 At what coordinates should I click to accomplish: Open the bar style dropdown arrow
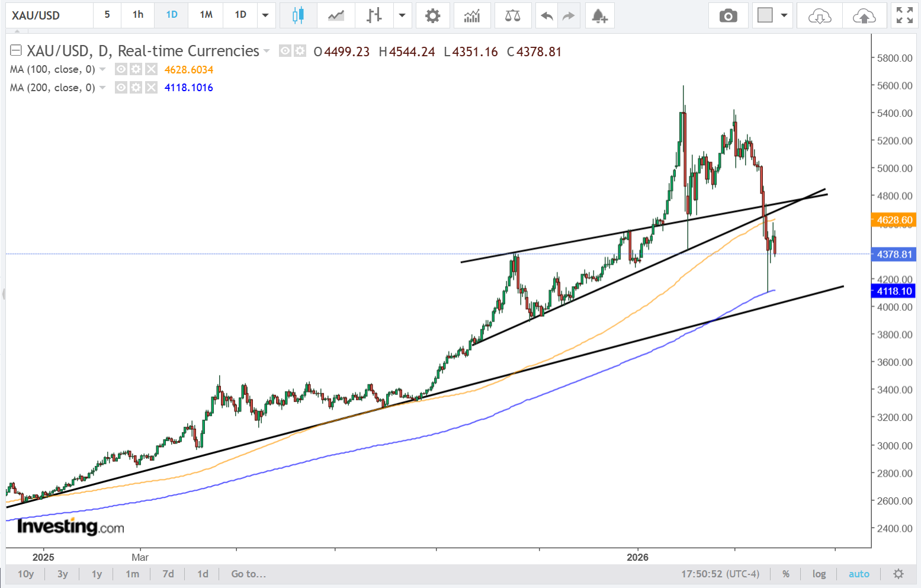(x=402, y=15)
